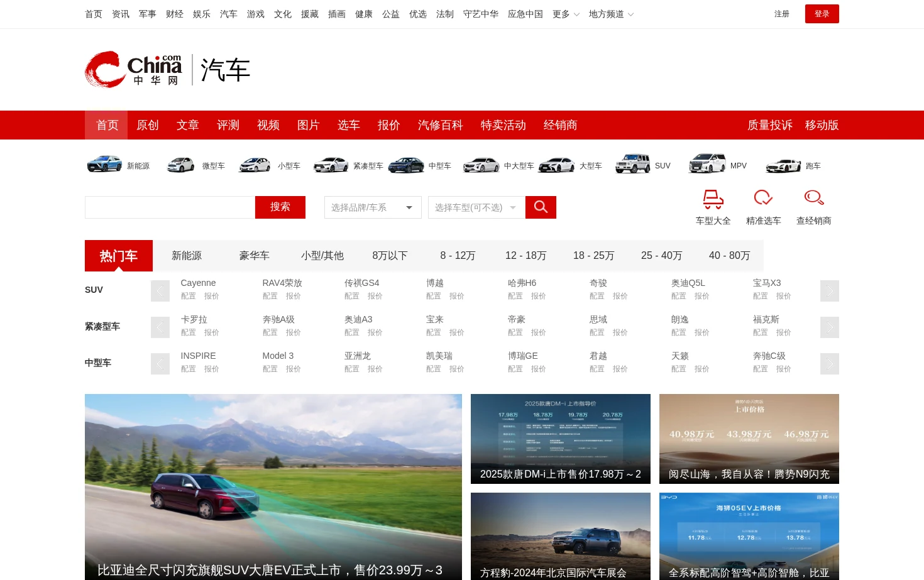Select the 8万以下 price tab

tap(390, 256)
